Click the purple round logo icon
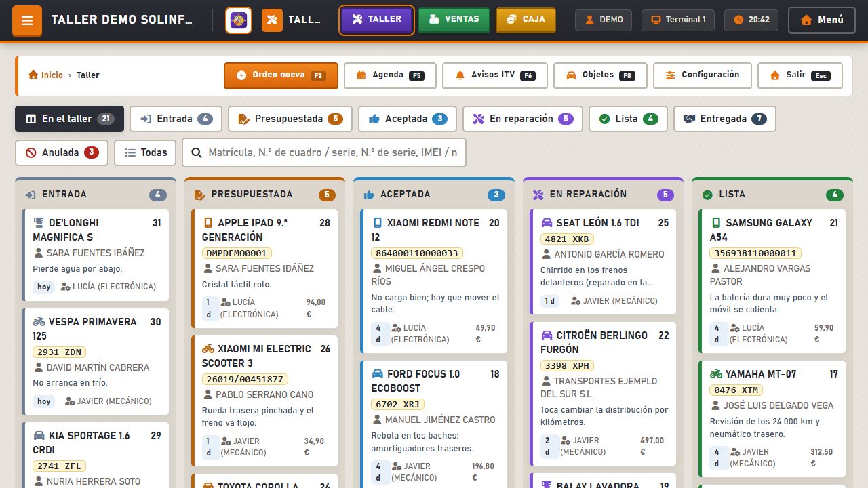868x488 pixels. [x=239, y=20]
